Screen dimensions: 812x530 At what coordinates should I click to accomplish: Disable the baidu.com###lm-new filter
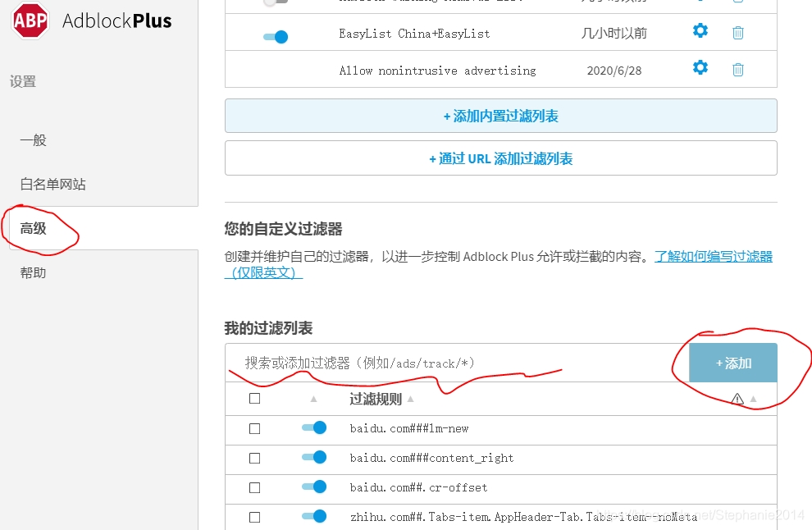pyautogui.click(x=314, y=427)
